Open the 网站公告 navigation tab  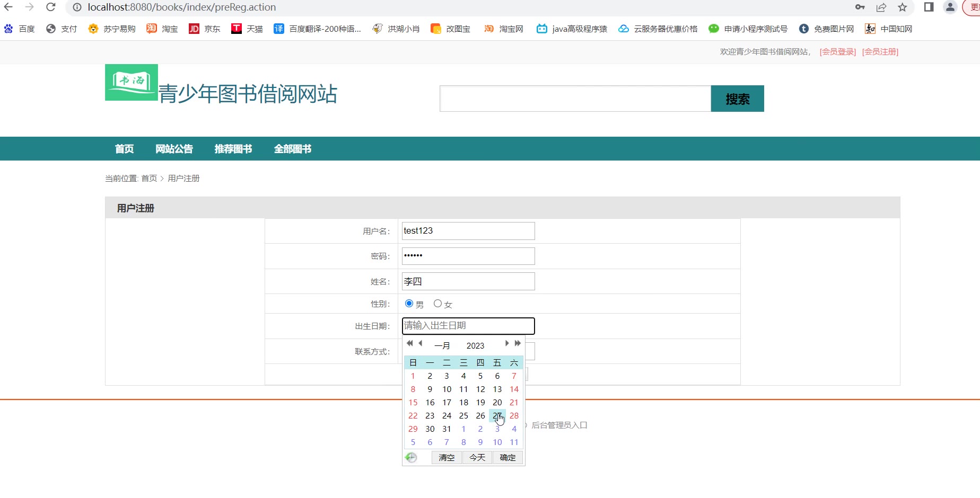[x=174, y=149]
